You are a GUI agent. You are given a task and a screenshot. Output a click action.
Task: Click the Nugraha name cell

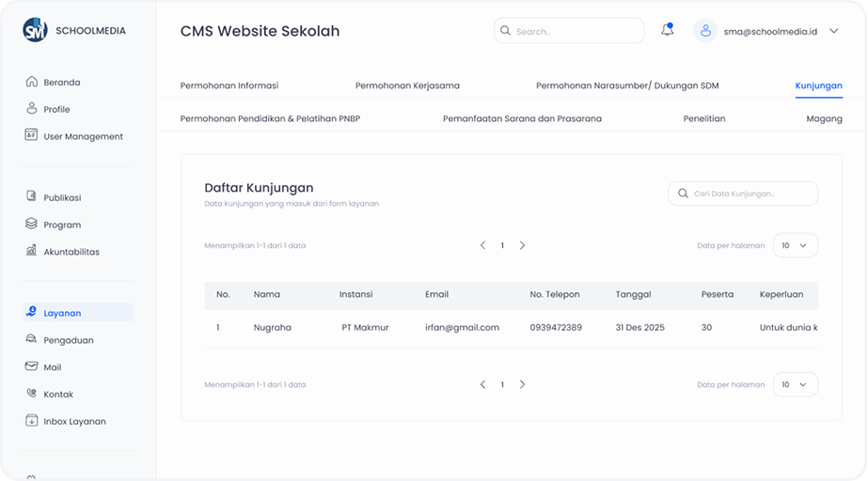coord(273,327)
